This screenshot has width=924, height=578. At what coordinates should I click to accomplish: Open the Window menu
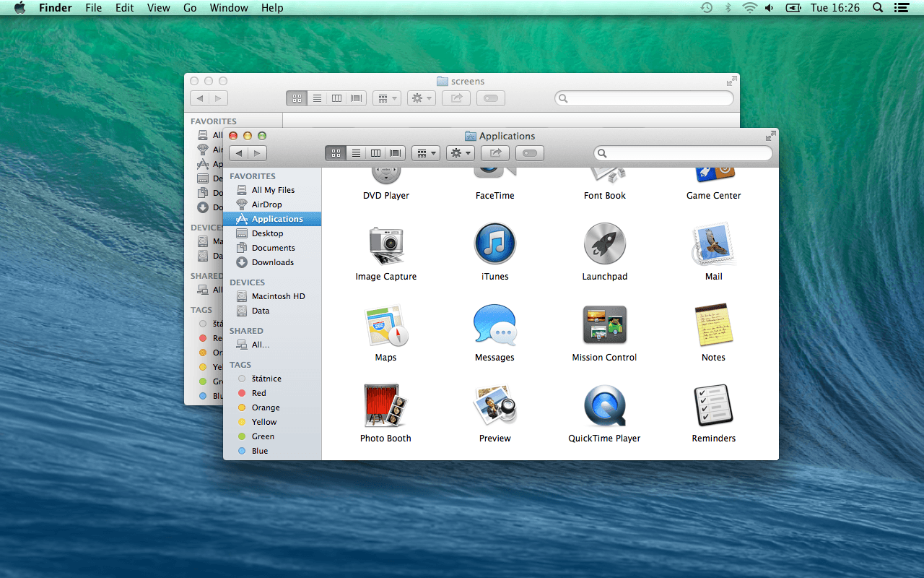(229, 8)
